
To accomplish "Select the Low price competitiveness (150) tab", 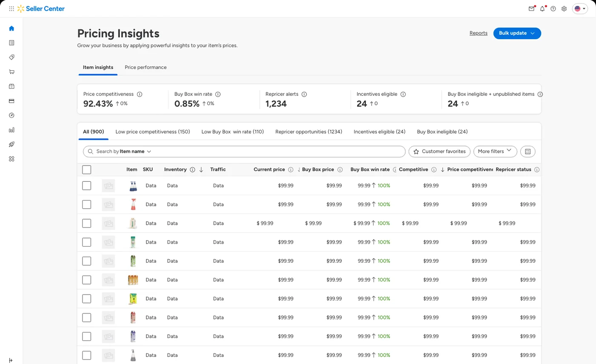I will tap(153, 132).
